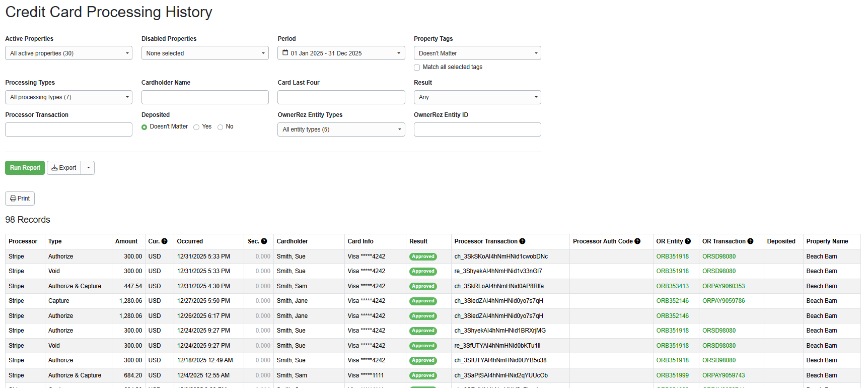Open OwnerRez Entity Types dropdown
The image size is (868, 388).
pos(341,130)
